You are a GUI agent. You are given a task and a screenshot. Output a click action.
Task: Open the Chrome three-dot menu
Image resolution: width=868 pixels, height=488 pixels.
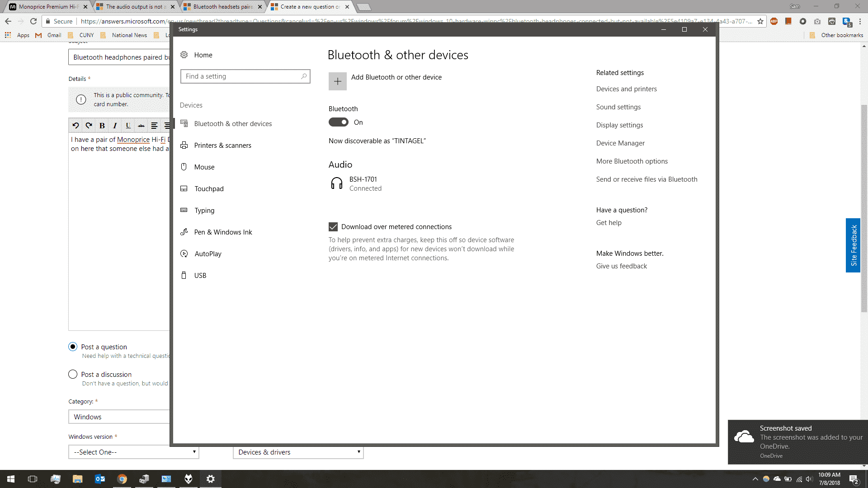coord(860,21)
